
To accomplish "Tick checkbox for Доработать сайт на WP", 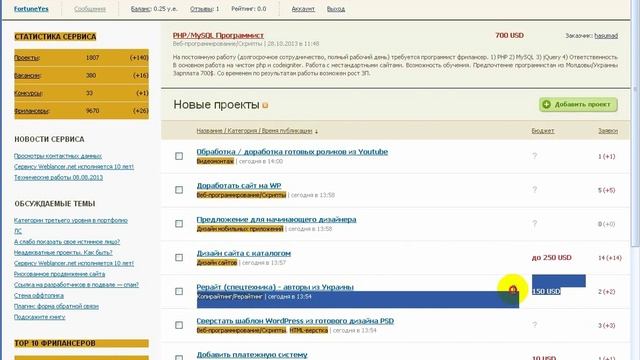I will pos(179,190).
